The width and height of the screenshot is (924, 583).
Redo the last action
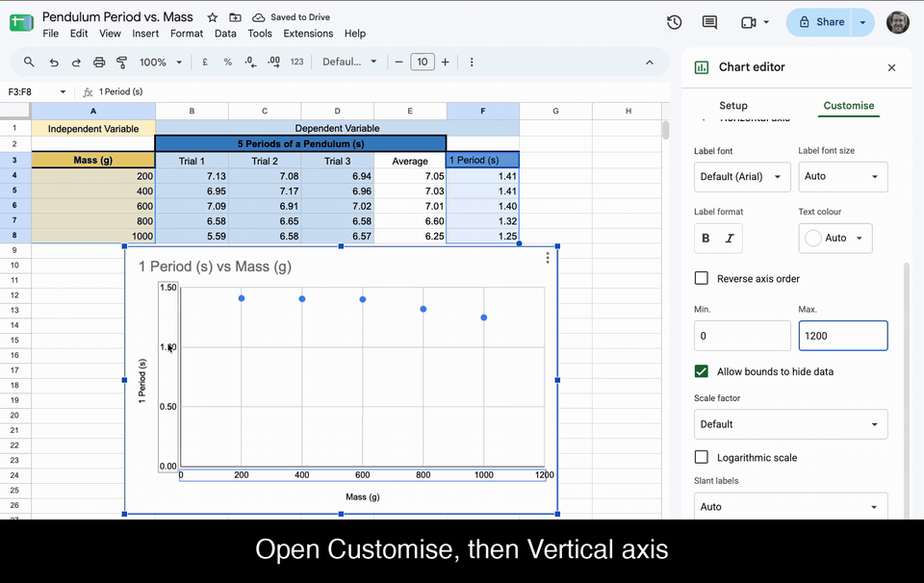click(x=76, y=62)
